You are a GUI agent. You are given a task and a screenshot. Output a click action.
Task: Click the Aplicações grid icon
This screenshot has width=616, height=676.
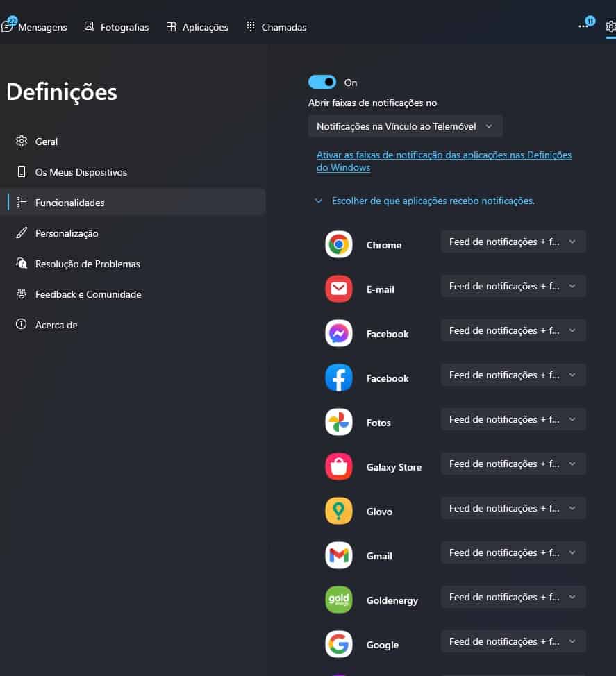coord(172,27)
